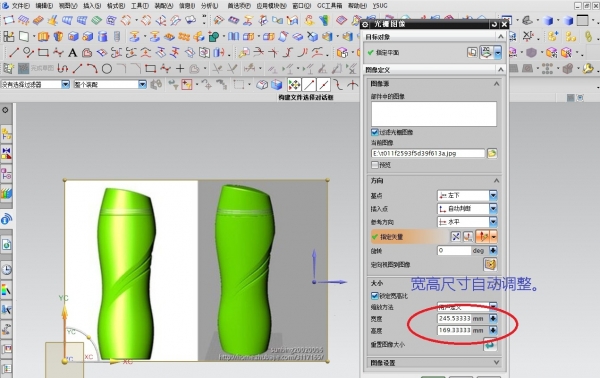Viewport: 600px width, 378px height.
Task: Open the base point dropdown showing 左下
Action: pyautogui.click(x=467, y=196)
